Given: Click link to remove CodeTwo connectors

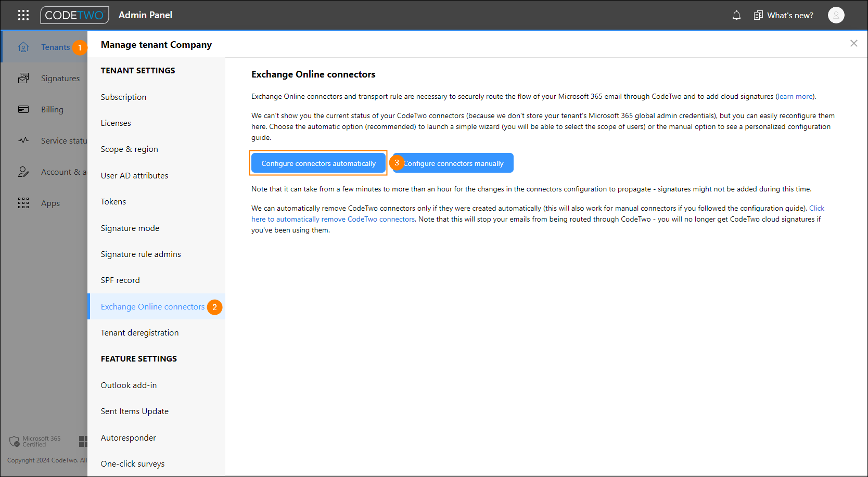Looking at the screenshot, I should (x=333, y=219).
